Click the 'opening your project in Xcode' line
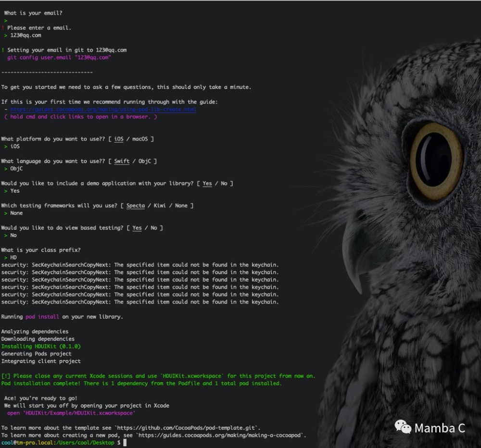 [87, 406]
